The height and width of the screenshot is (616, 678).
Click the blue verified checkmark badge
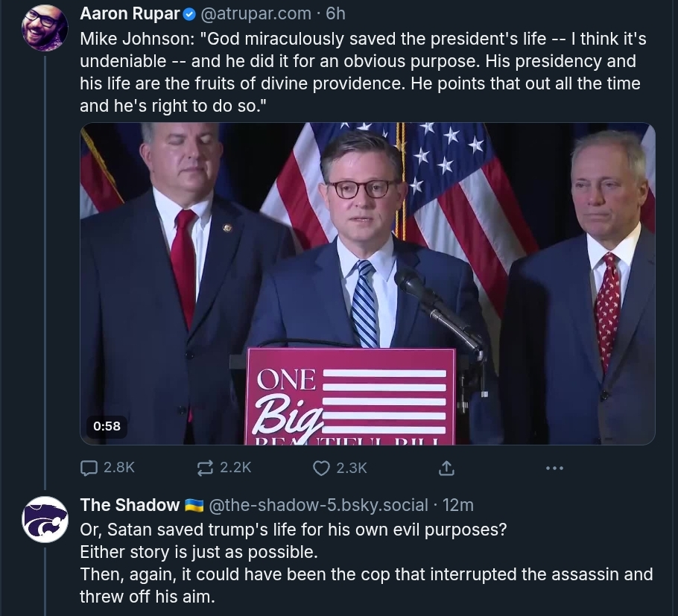click(190, 14)
